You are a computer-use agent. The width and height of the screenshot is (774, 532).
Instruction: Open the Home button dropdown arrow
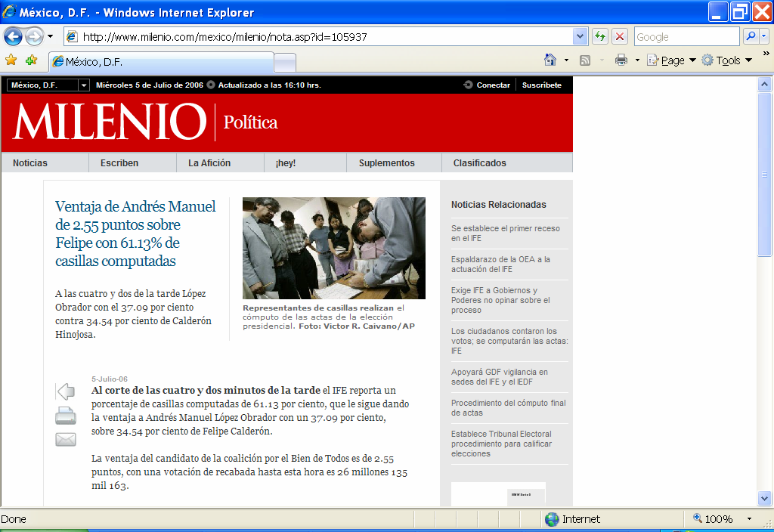point(566,60)
